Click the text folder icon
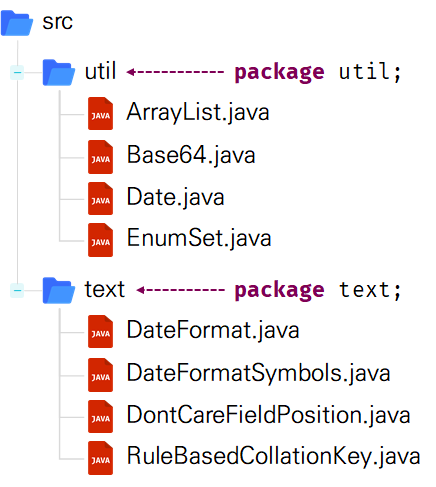The width and height of the screenshot is (436, 487). click(59, 290)
